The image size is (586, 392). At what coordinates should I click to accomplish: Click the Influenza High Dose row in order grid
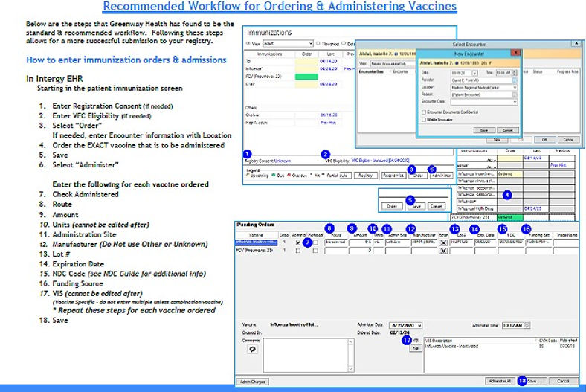(516, 208)
